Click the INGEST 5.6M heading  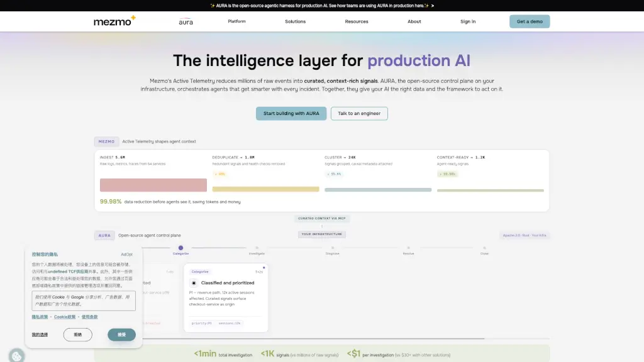coord(112,157)
